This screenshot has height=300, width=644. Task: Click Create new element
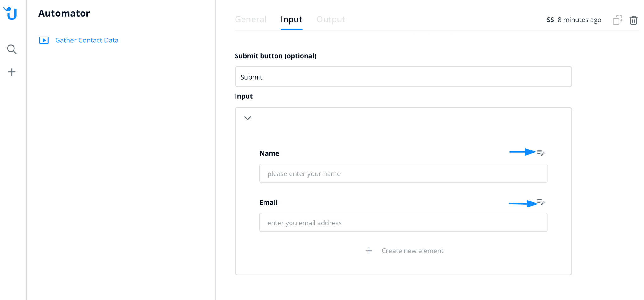412,251
